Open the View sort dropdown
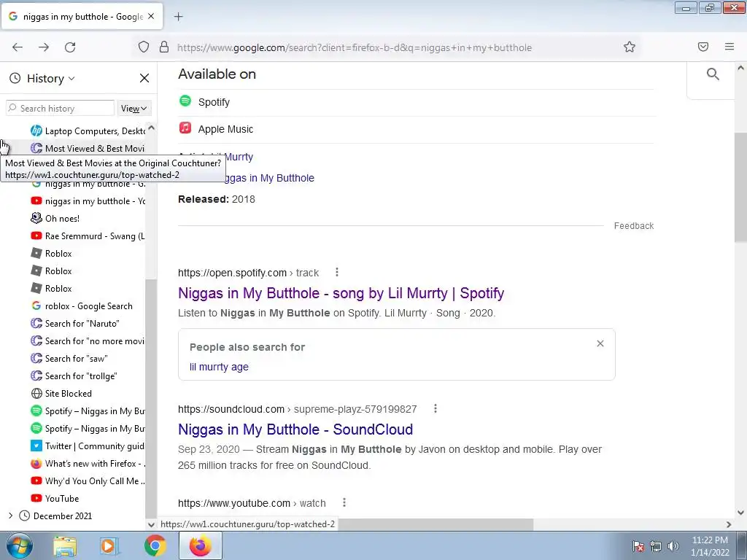 134,109
